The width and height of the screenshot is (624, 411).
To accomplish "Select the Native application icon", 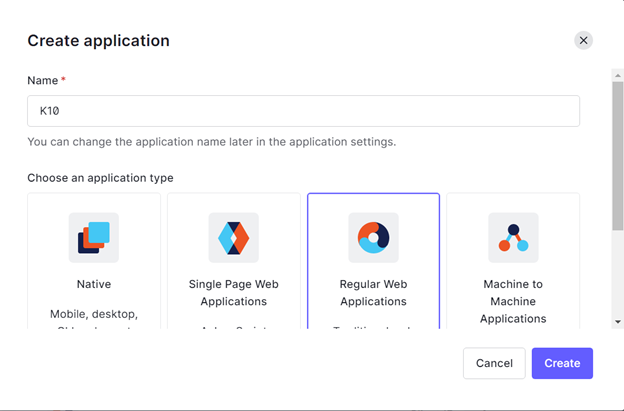I will (94, 238).
